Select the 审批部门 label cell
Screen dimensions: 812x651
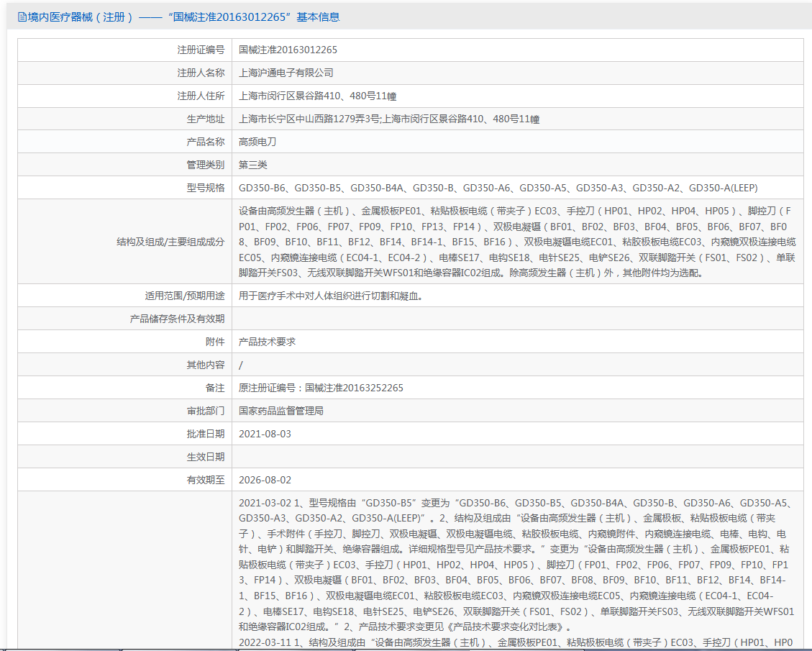125,411
